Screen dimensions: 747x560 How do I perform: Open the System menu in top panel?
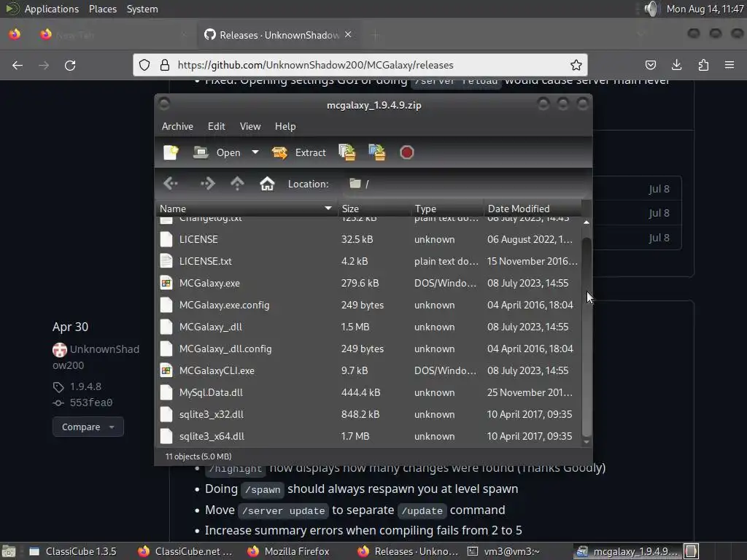(142, 9)
